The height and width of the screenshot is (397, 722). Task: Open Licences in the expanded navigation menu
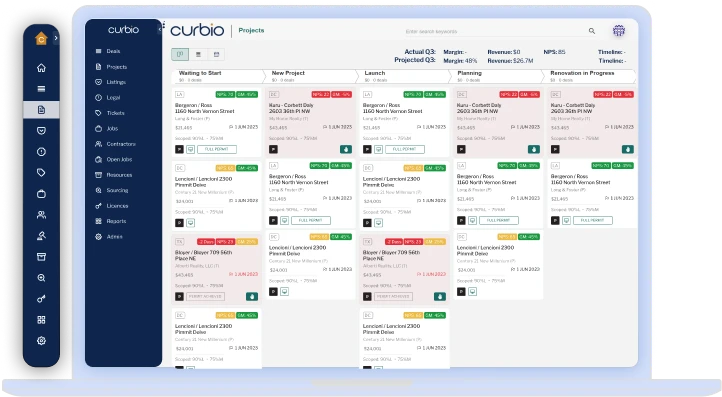(112, 206)
